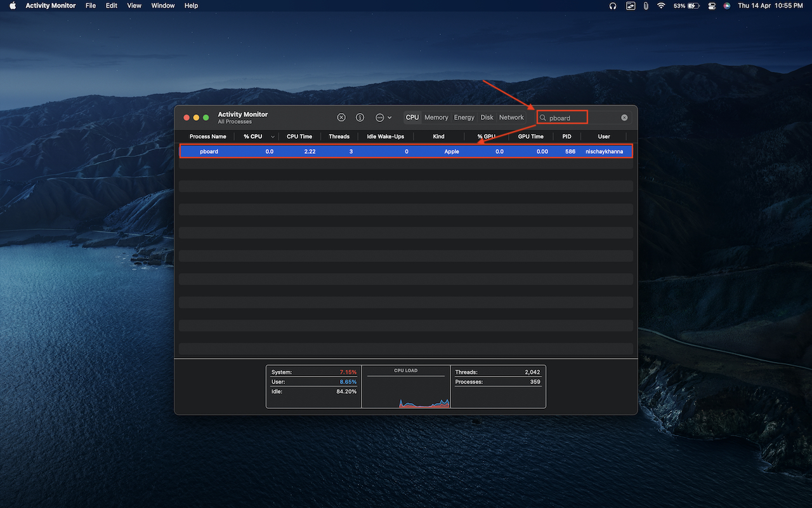Image resolution: width=812 pixels, height=508 pixels.
Task: Sort by Process Name column
Action: (207, 137)
